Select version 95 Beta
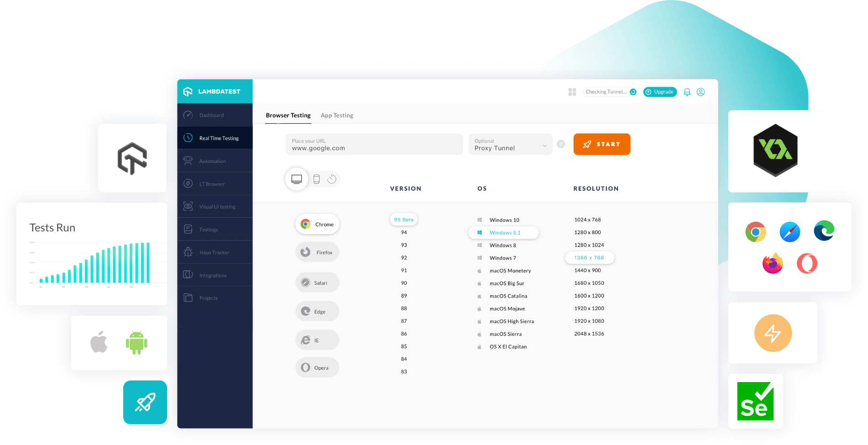 click(x=403, y=220)
